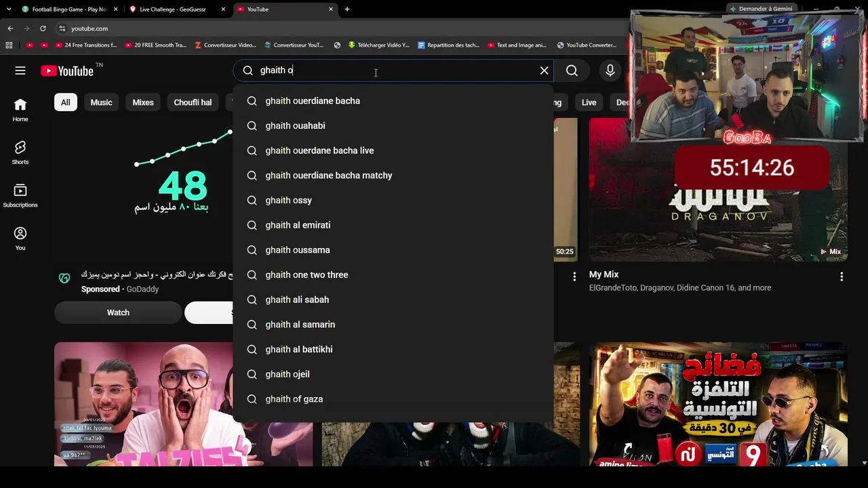The width and height of the screenshot is (868, 488).
Task: Open more options for the 50:25 video
Action: point(574,277)
